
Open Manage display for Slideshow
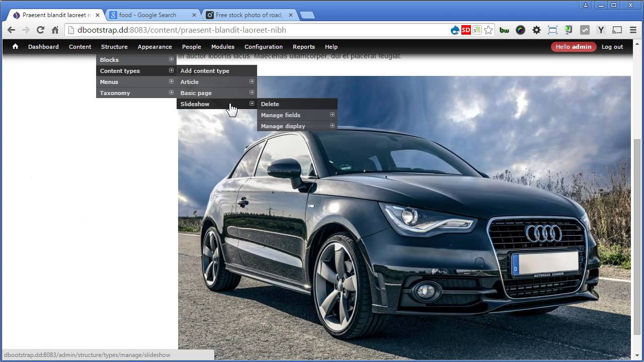tap(297, 126)
